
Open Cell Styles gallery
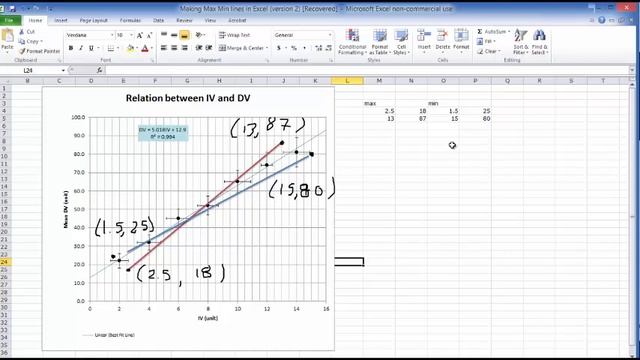(x=401, y=42)
